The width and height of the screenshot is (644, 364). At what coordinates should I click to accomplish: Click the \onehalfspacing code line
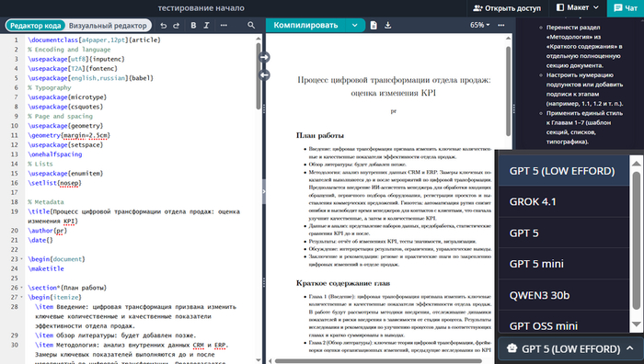click(x=54, y=154)
